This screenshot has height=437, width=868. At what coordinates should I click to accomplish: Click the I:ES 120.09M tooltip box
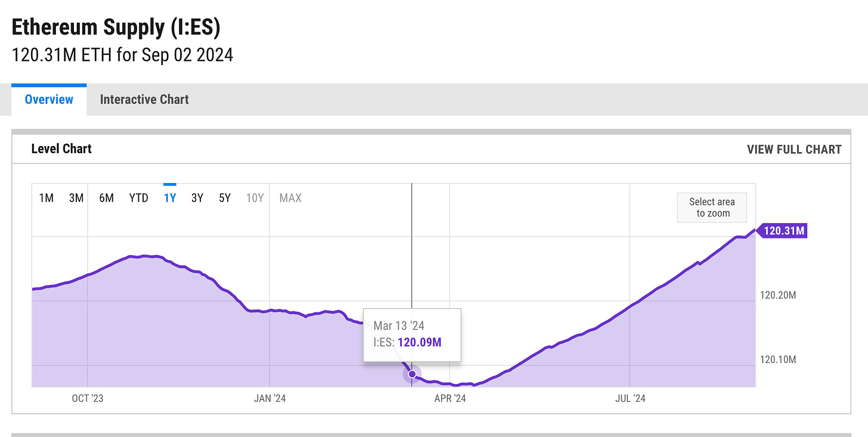tap(412, 334)
